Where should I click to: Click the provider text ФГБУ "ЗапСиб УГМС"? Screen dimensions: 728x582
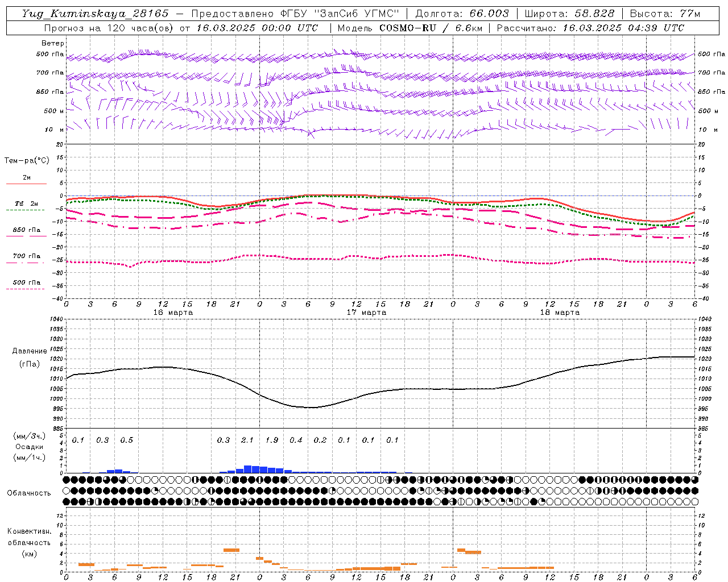[340, 14]
